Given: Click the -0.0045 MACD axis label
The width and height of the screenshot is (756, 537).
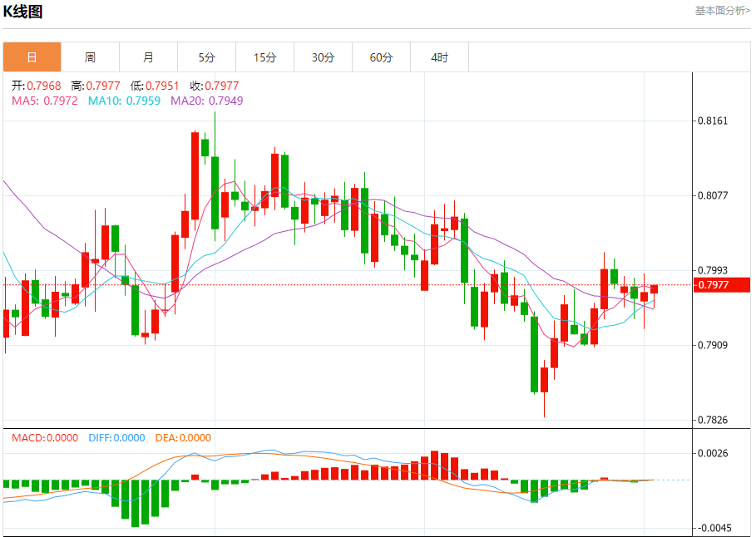Looking at the screenshot, I should pyautogui.click(x=713, y=528).
